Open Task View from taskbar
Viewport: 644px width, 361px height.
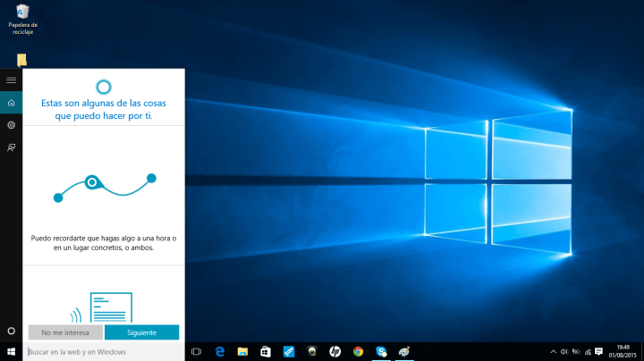point(197,352)
